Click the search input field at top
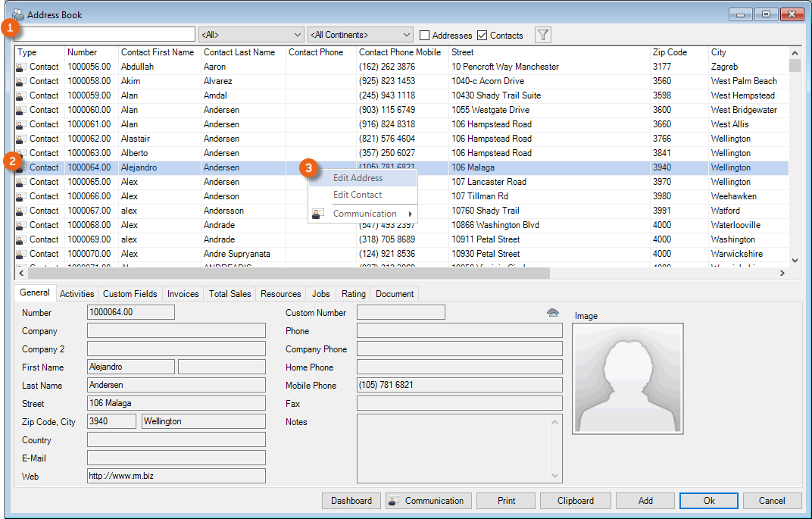The width and height of the screenshot is (812, 519). point(106,35)
